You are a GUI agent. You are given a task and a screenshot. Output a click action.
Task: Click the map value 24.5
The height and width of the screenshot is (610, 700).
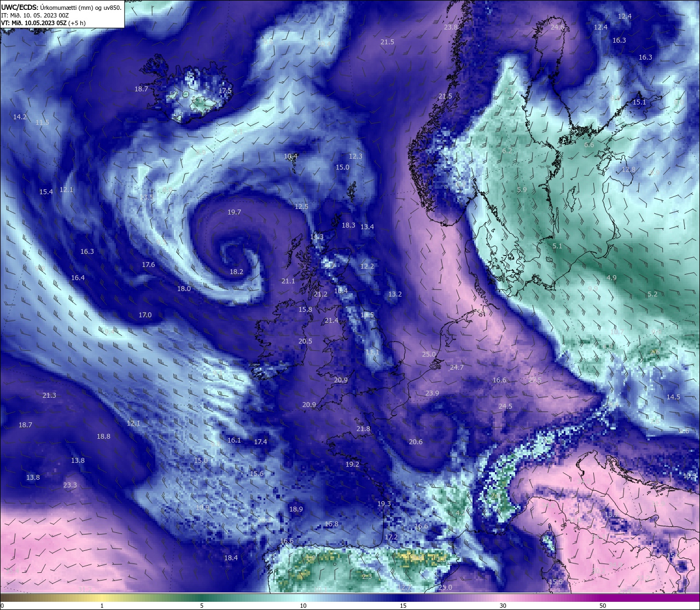click(x=505, y=406)
